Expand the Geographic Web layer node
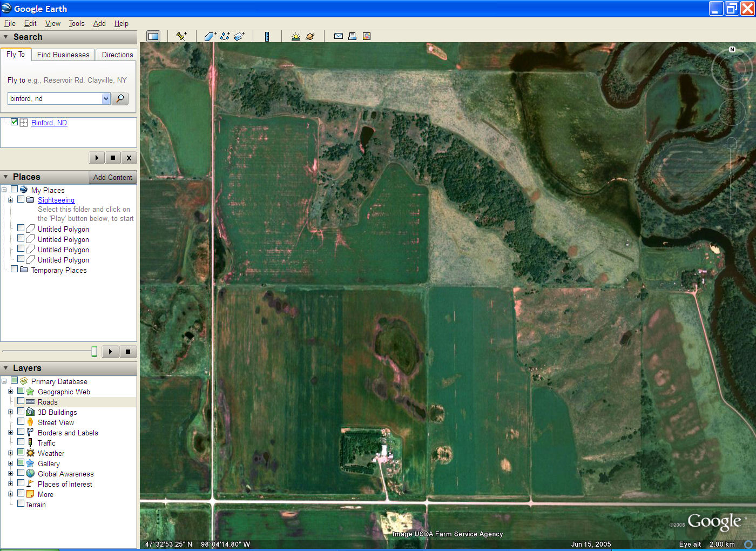 [x=10, y=391]
